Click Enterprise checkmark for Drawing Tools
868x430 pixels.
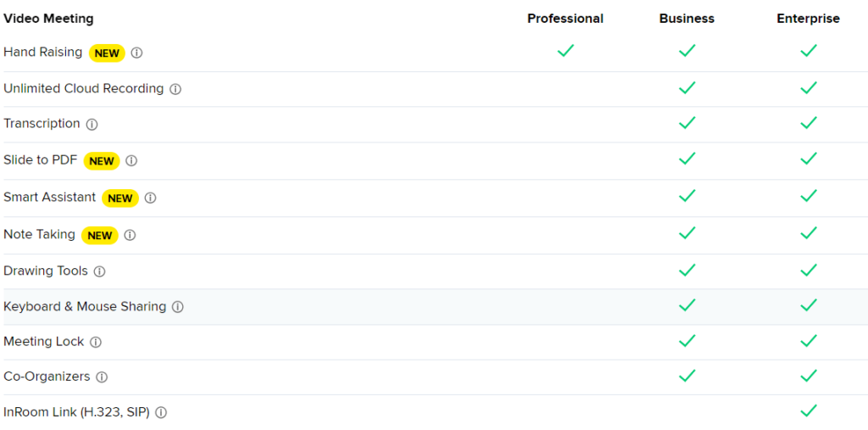[809, 270]
